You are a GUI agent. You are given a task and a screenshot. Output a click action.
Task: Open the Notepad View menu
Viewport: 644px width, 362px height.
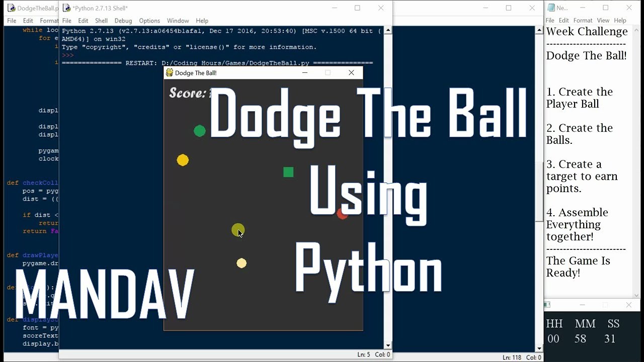[603, 21]
